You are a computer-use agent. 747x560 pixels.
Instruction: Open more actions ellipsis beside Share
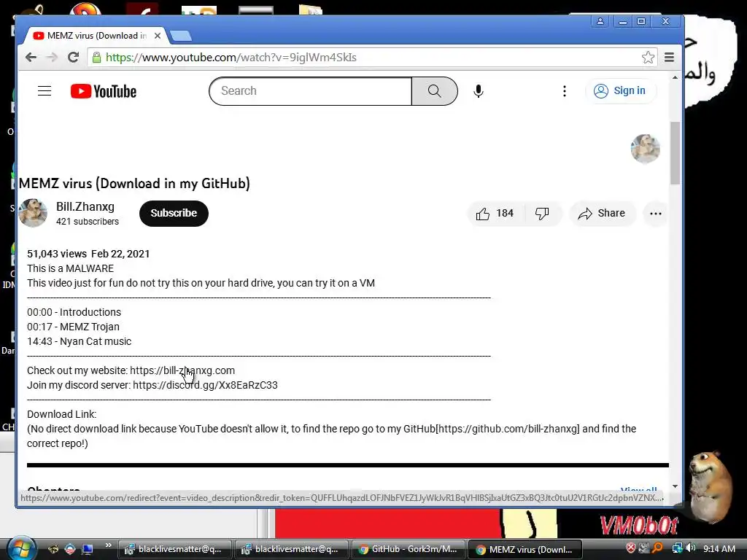point(656,214)
